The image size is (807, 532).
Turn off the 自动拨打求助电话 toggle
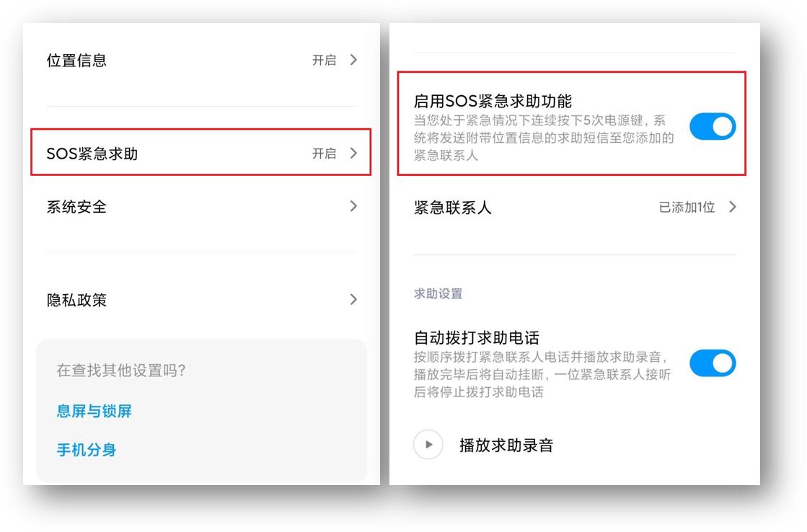coord(713,363)
